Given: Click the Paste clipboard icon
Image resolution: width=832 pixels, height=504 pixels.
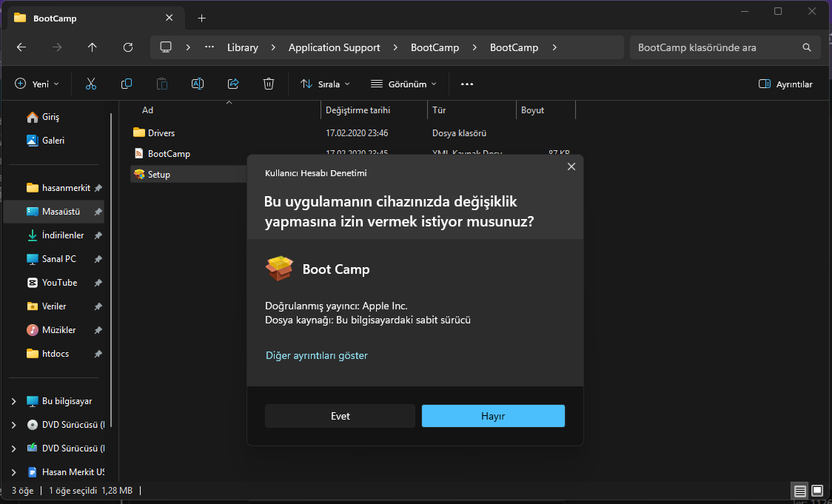Looking at the screenshot, I should click(162, 84).
